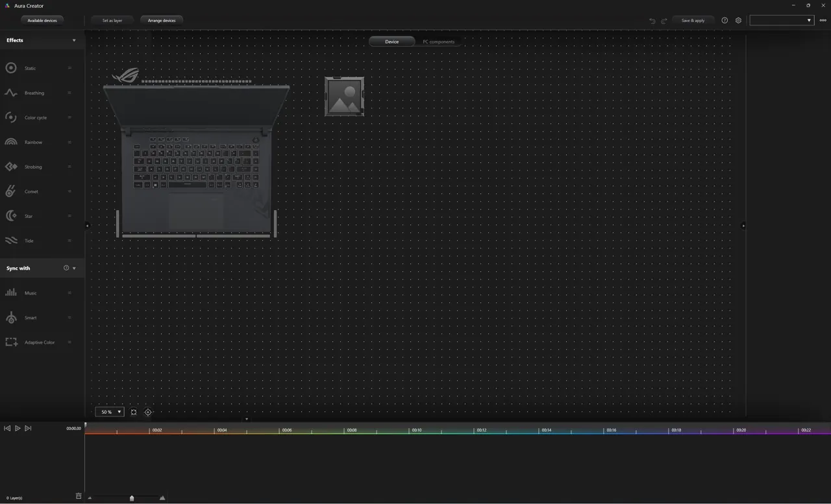Switch to the Device tab
Screen dimensions: 831x504
pos(391,42)
